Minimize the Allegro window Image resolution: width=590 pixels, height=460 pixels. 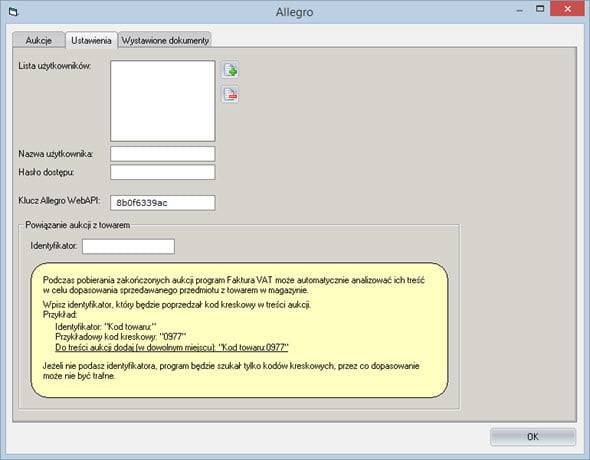click(520, 11)
